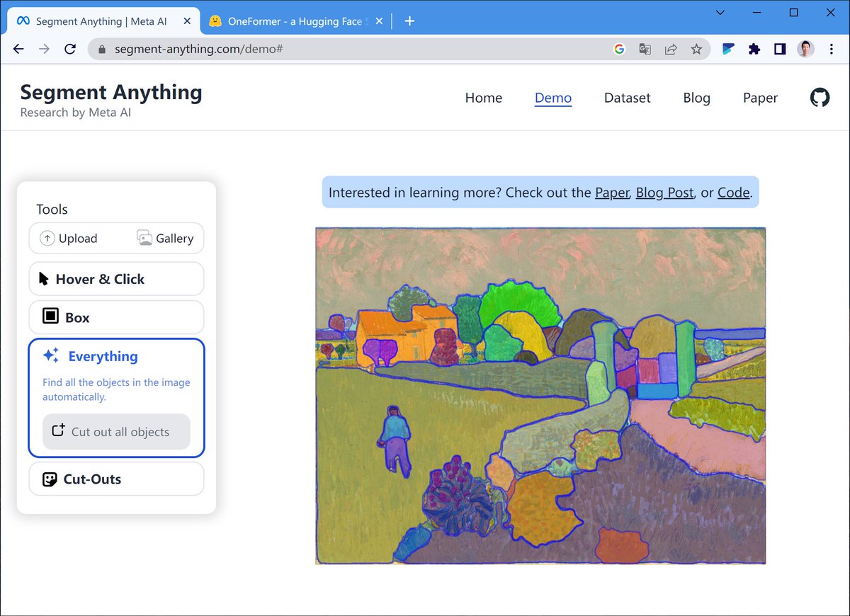Click the blue extension icon in toolbar
The image size is (850, 616).
tap(728, 49)
